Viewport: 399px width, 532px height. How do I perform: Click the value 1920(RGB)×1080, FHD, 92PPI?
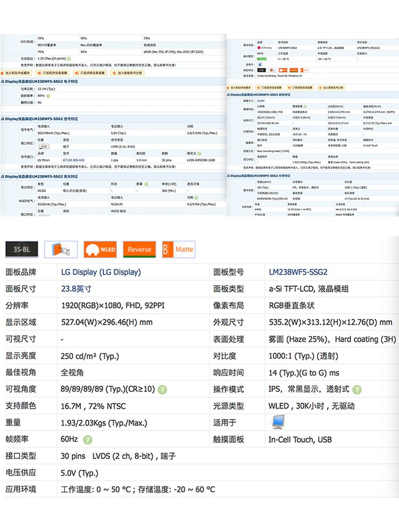point(113,306)
